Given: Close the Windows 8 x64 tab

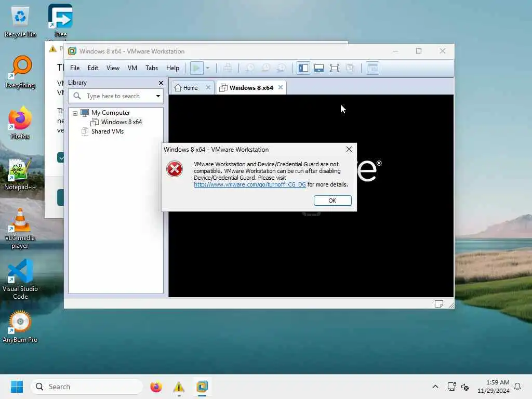Looking at the screenshot, I should pyautogui.click(x=281, y=87).
